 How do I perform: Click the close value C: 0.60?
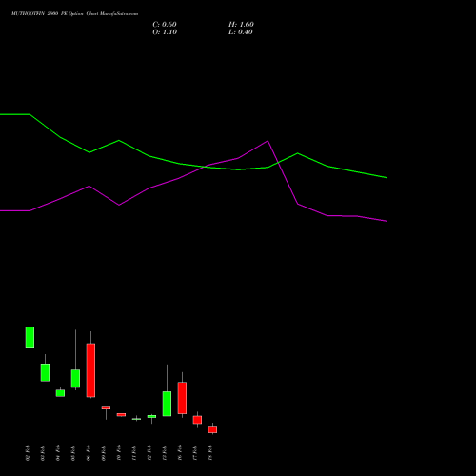coord(165,25)
